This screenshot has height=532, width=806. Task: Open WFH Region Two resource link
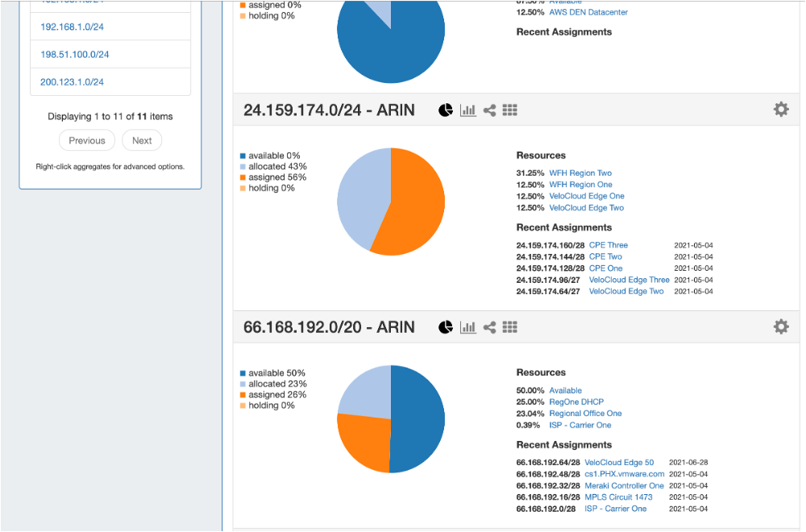(x=580, y=173)
